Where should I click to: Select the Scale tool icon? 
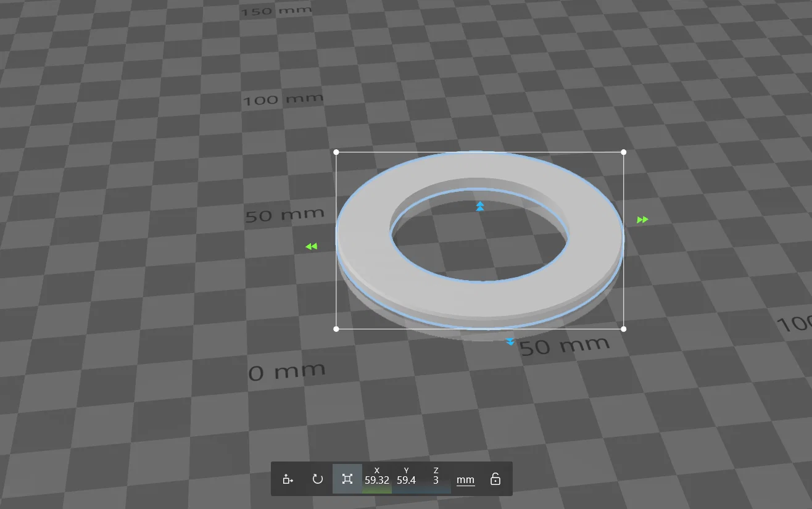pos(347,479)
